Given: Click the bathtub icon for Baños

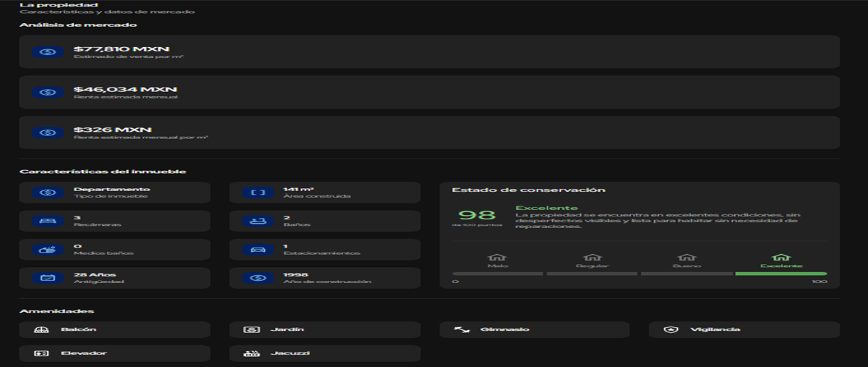Looking at the screenshot, I should click(258, 221).
